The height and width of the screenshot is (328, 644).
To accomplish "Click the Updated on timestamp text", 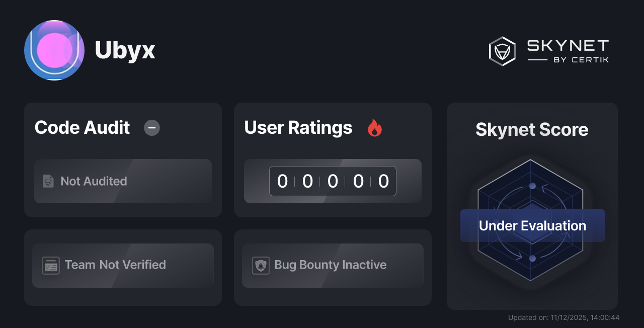I will pyautogui.click(x=564, y=317).
